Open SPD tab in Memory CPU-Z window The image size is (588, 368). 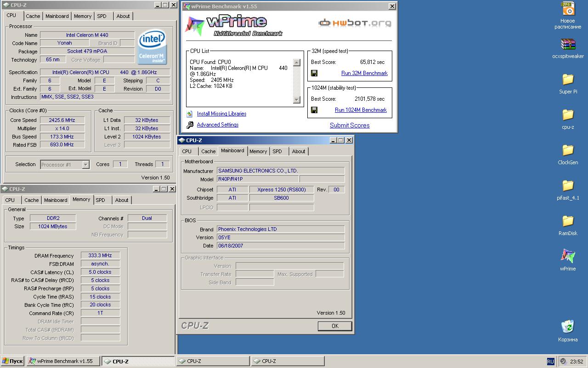pos(101,200)
